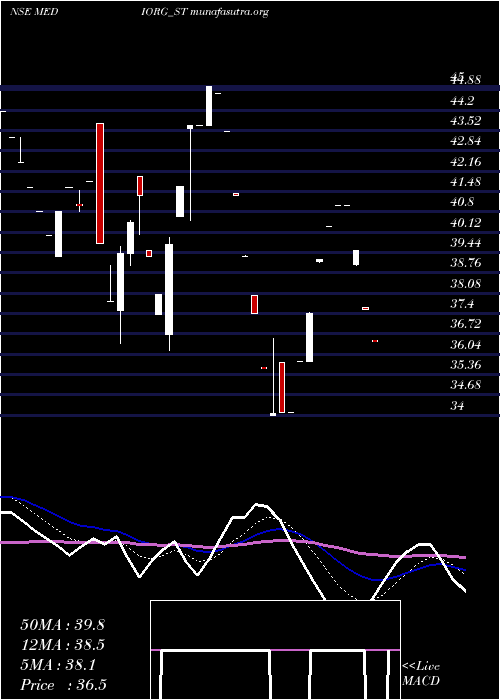
Task: Select the red candlestick bottoming near 34
Action: pos(282,387)
